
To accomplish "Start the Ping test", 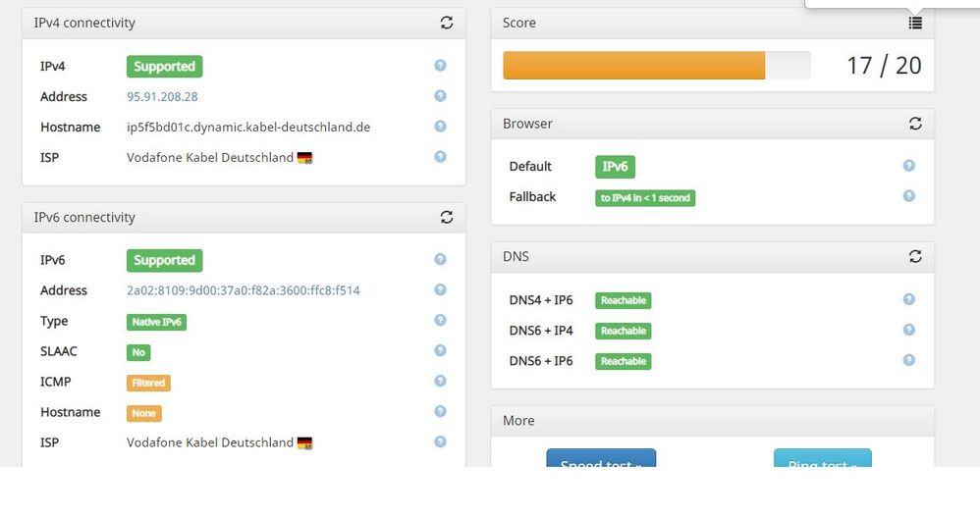I will pos(822,459).
